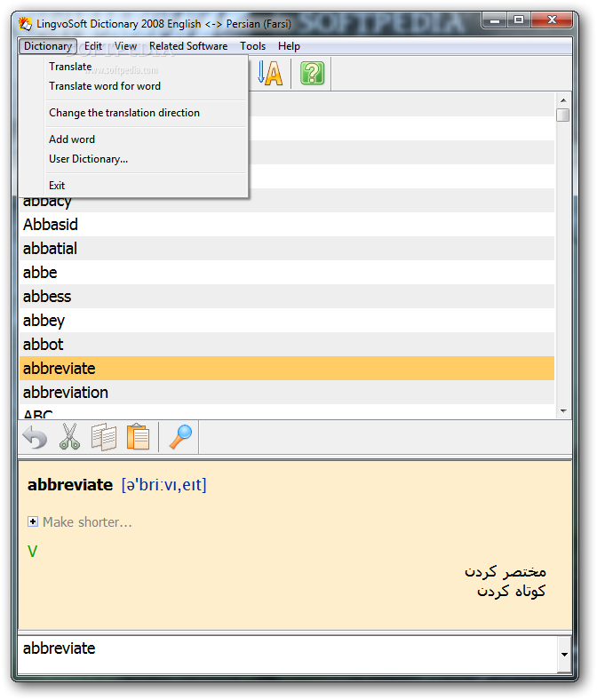The width and height of the screenshot is (597, 700).
Task: Click the 'abbreviate' search input field
Action: click(288, 655)
